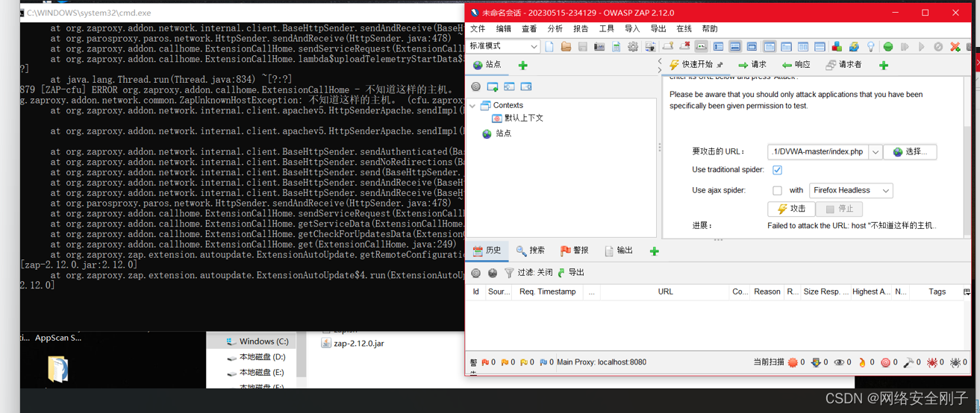Click the Persist Session save icon
980x413 pixels.
[x=583, y=46]
